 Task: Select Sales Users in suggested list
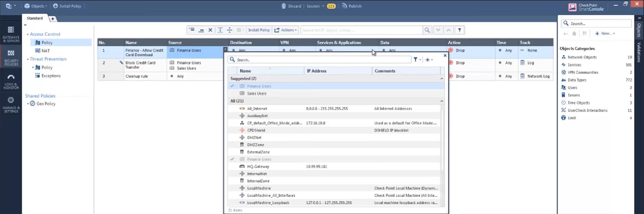(257, 94)
